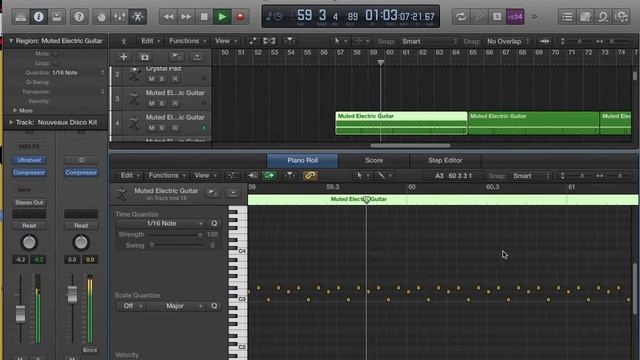
Task: Adjust the quantize Strength slider
Action: (176, 235)
